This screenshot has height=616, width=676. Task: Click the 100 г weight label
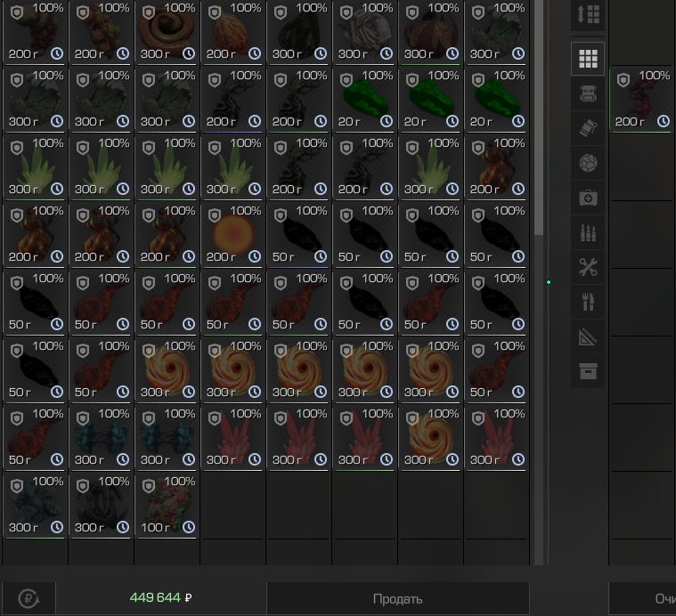(x=155, y=527)
